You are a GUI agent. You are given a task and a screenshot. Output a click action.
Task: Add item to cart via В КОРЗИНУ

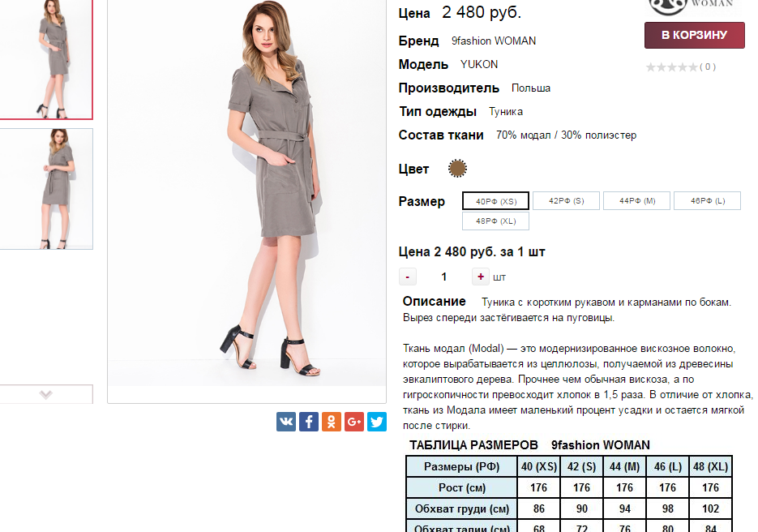click(x=694, y=35)
